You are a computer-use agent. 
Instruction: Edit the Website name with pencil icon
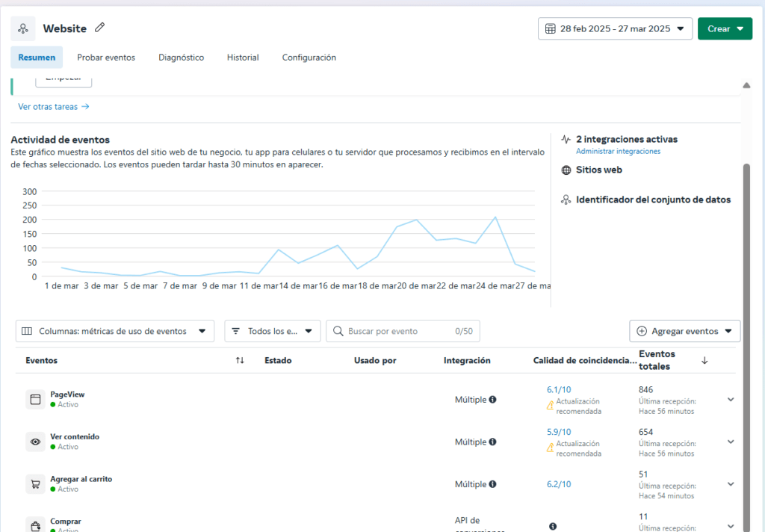[99, 28]
